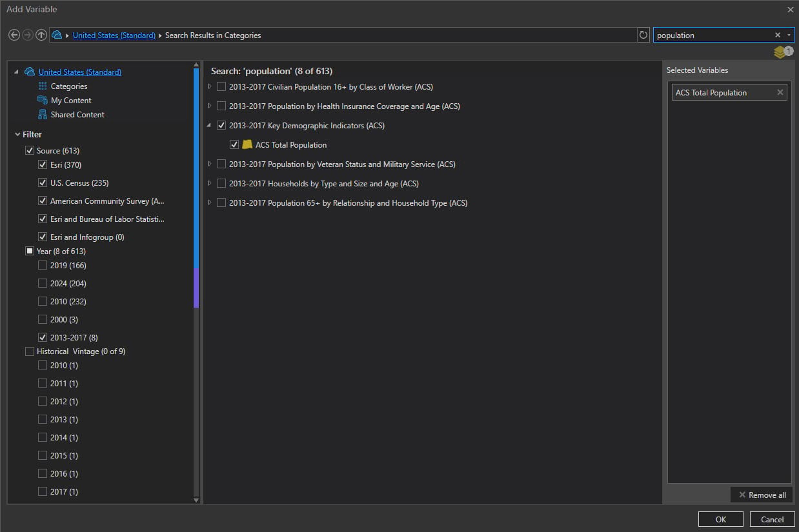799x532 pixels.
Task: Click the selected variables layers icon
Action: [781, 52]
